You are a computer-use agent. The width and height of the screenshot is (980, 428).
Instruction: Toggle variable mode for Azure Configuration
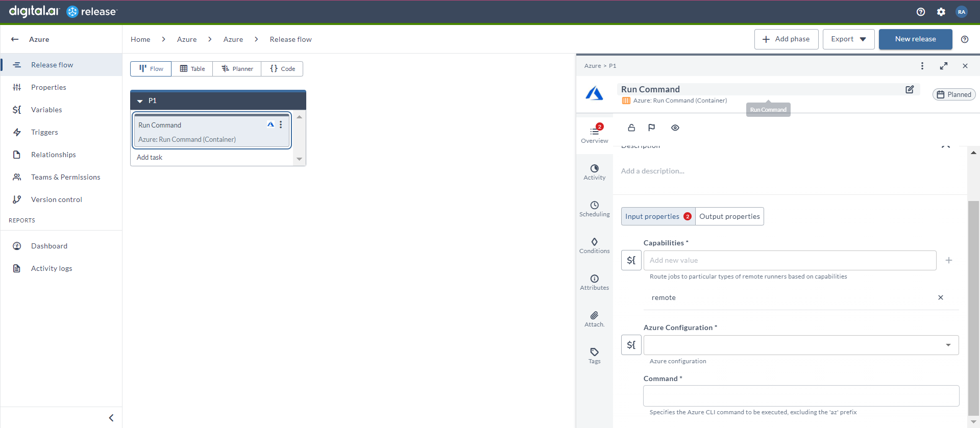tap(631, 345)
